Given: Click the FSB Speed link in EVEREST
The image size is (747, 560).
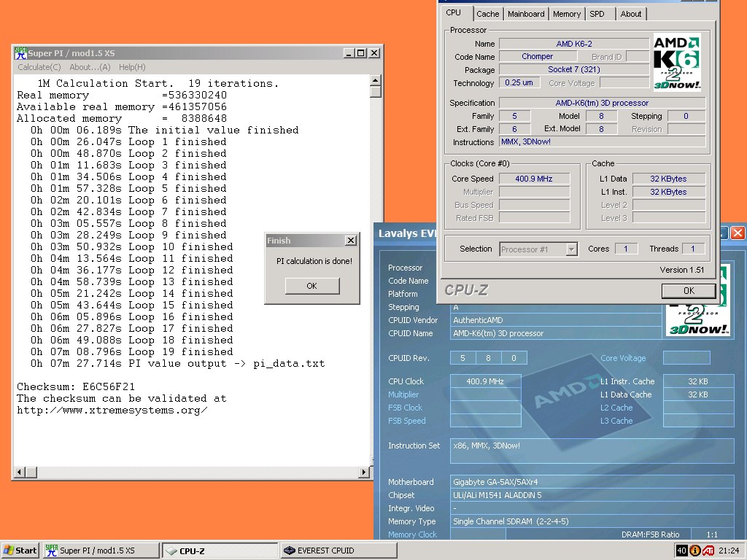Looking at the screenshot, I should [407, 421].
